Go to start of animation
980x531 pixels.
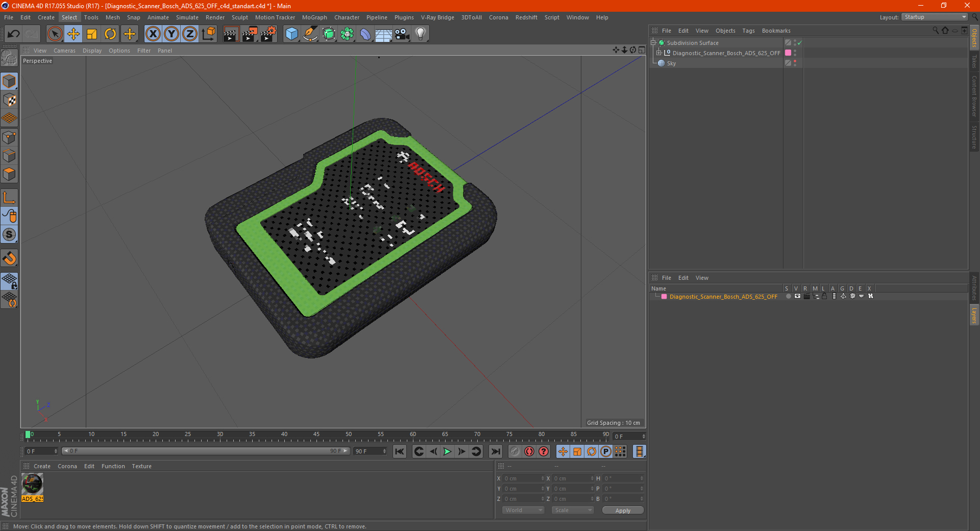tap(400, 451)
